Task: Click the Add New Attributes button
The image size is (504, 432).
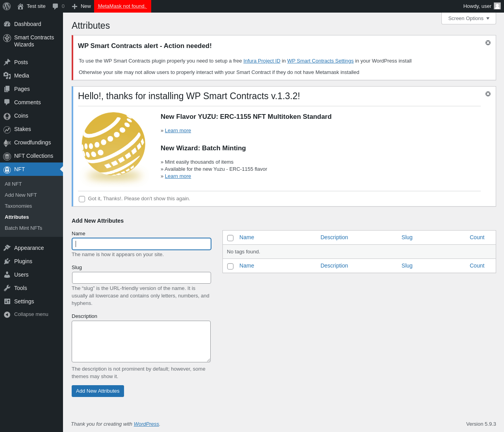Action: click(x=98, y=391)
